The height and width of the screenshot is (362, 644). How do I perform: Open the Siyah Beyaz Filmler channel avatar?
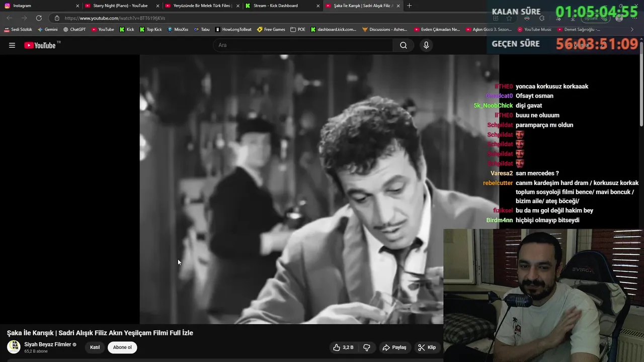point(14,347)
